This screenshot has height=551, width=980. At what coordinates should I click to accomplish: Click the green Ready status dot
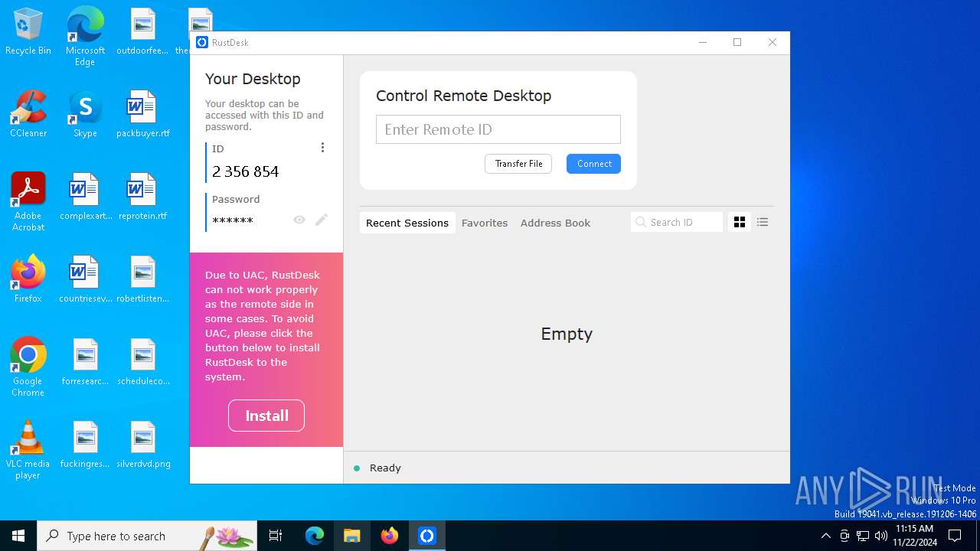357,468
